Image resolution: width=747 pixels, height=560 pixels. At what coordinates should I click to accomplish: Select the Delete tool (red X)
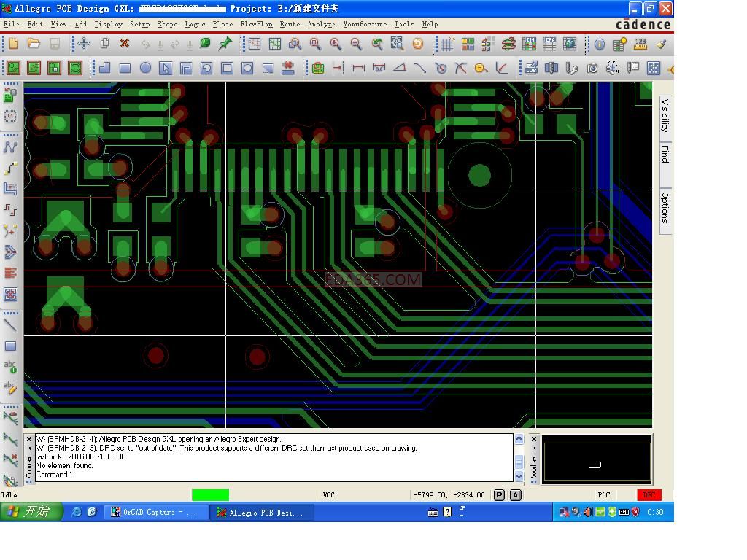click(x=125, y=44)
